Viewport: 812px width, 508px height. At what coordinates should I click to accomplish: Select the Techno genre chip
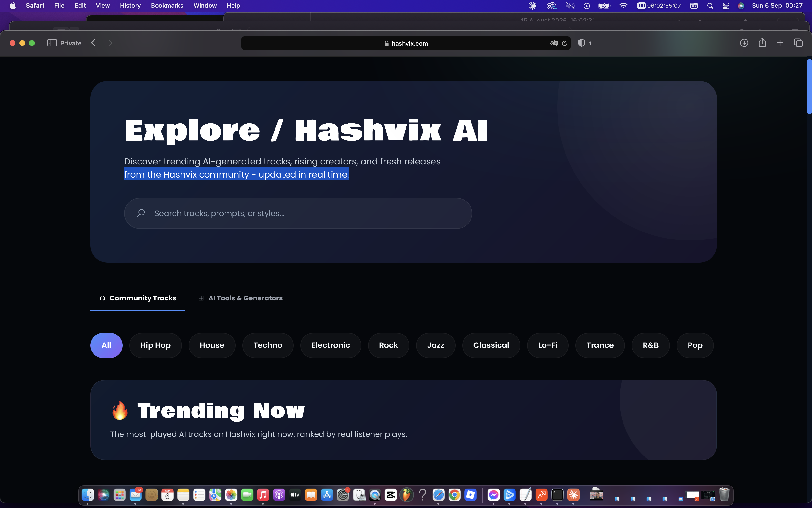click(268, 345)
